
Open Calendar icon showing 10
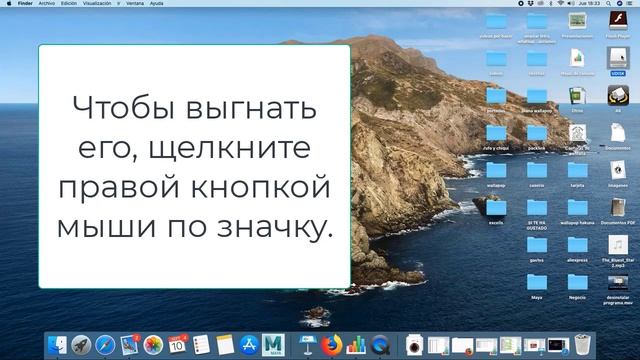[x=177, y=345]
